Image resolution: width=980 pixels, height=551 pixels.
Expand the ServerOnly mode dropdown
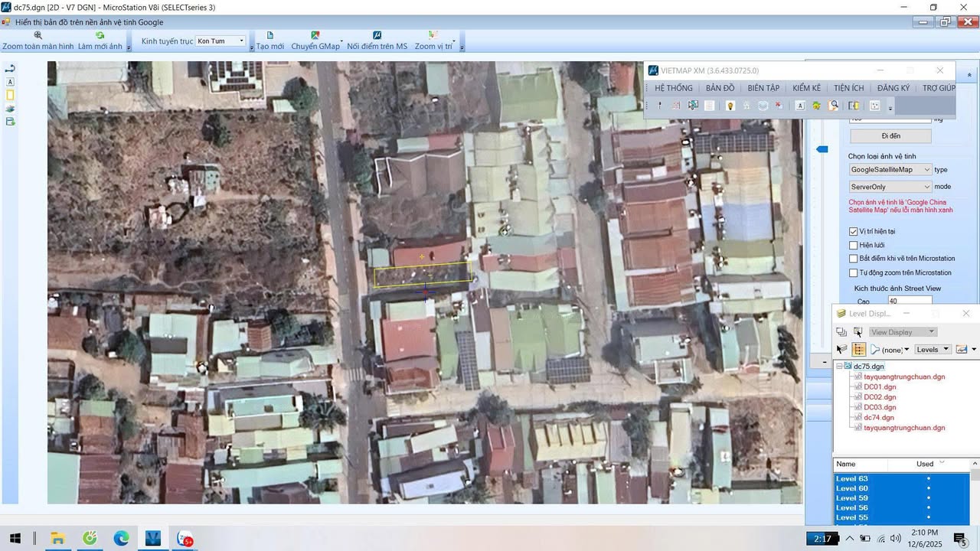[890, 187]
